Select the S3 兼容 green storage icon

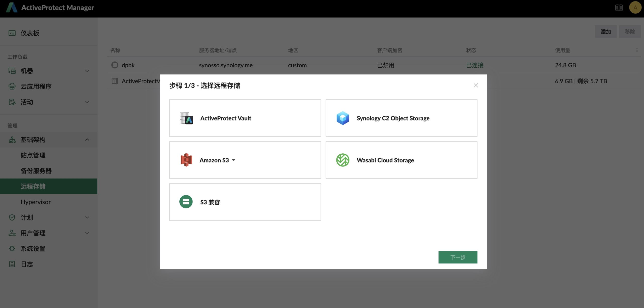(x=186, y=202)
